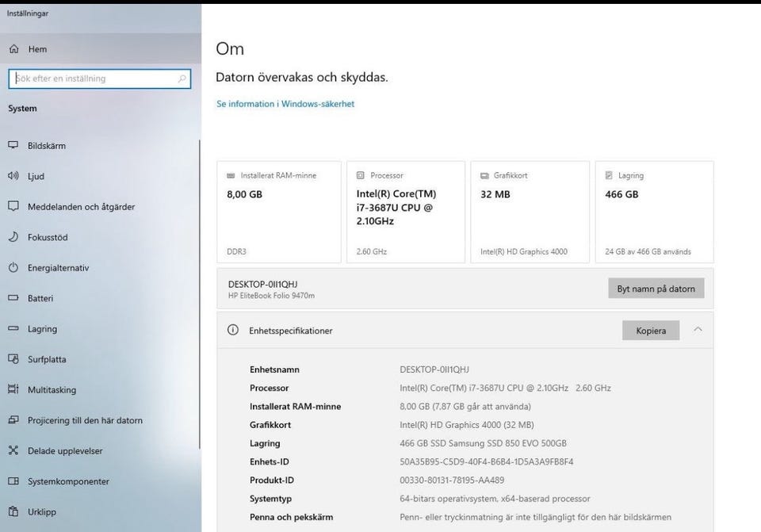This screenshot has height=532, width=761.
Task: Open Bildskärm display settings
Action: [x=47, y=146]
